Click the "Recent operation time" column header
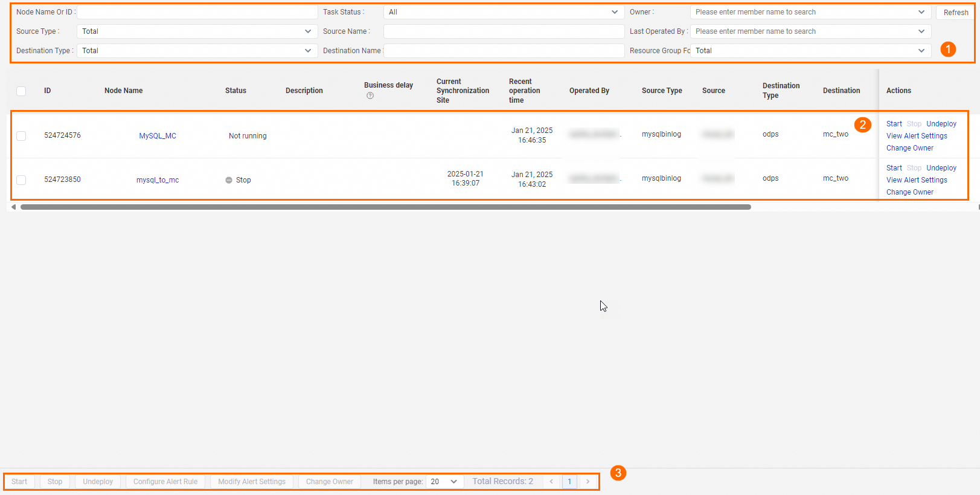 (x=525, y=91)
